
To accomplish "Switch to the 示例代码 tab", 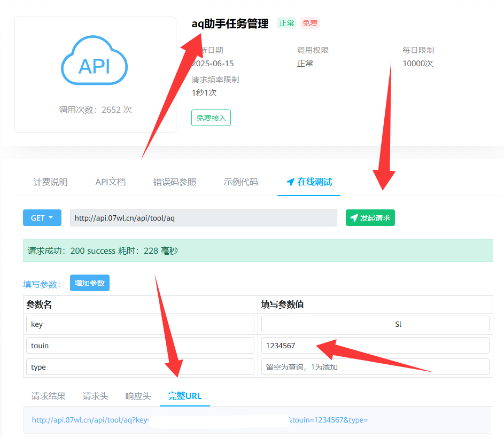I will pyautogui.click(x=241, y=182).
